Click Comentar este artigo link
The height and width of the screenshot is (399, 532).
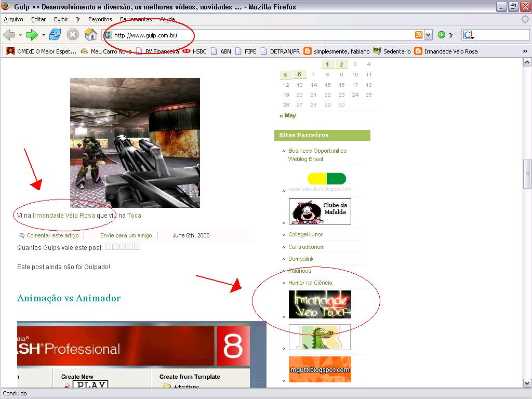(x=52, y=235)
